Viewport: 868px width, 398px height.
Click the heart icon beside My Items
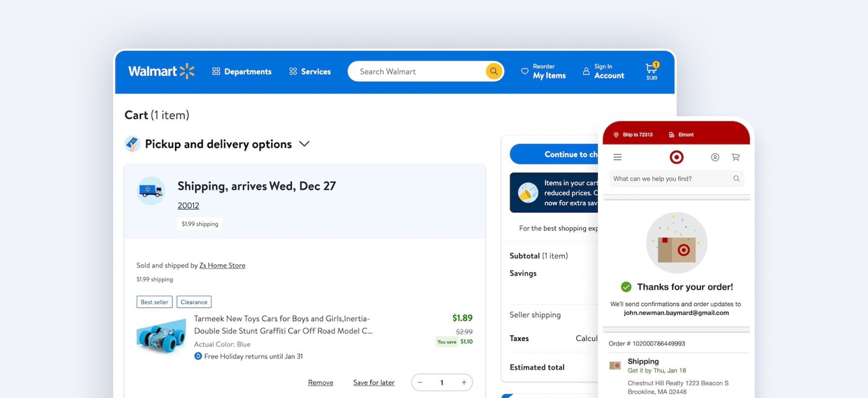point(524,71)
